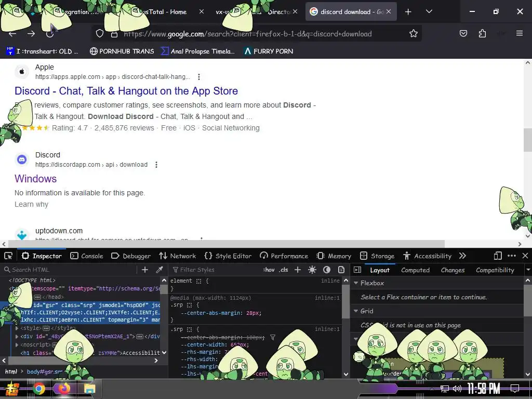Go forward one page

[31, 34]
